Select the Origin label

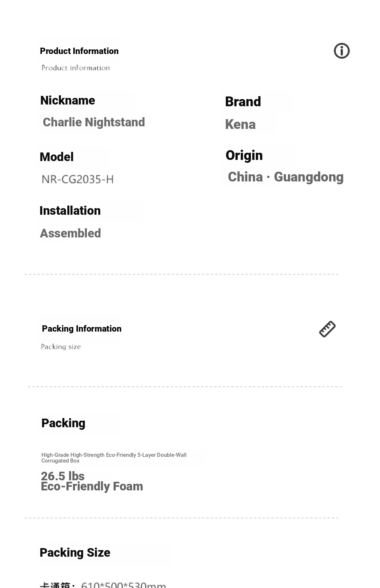pyautogui.click(x=244, y=156)
